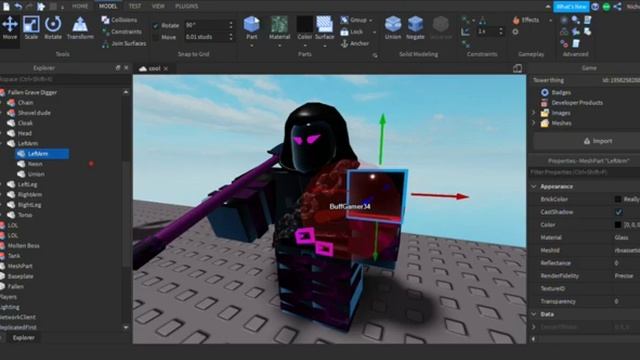Click the What's New button
Image resolution: width=640 pixels, height=360 pixels.
pyautogui.click(x=571, y=7)
